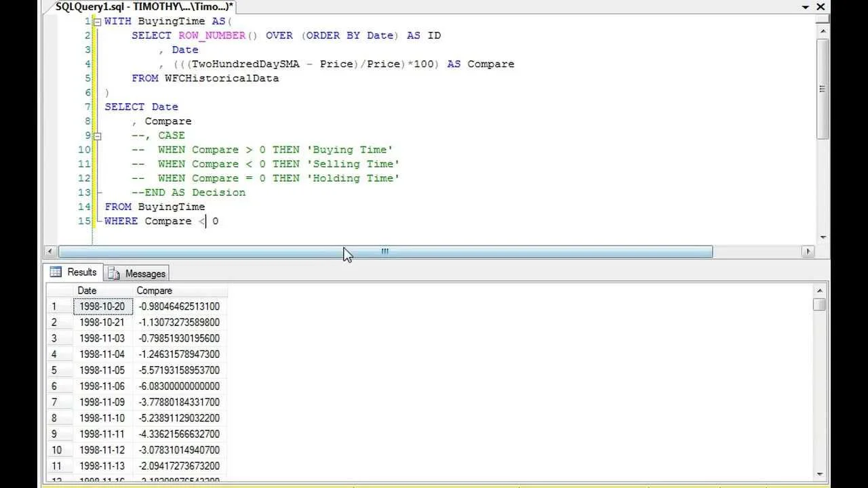
Task: Open the active files dropdown arrow
Action: click(x=806, y=6)
